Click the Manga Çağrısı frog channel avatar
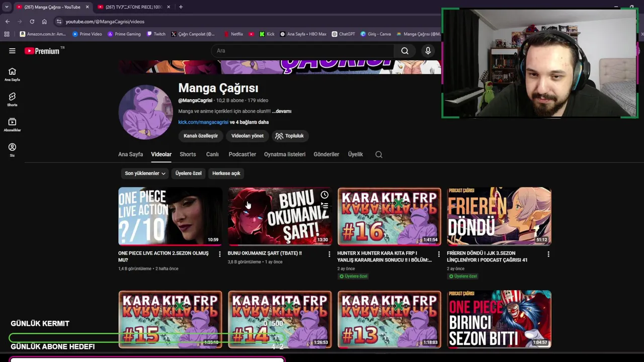Screen dimensions: 644x362 pyautogui.click(x=146, y=112)
